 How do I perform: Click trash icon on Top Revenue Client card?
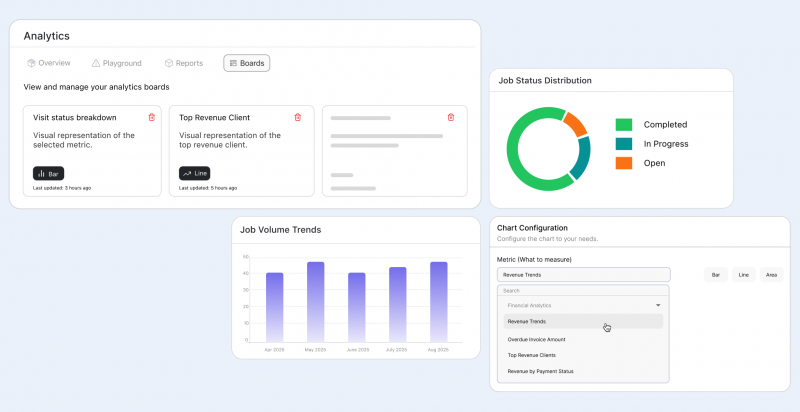click(x=297, y=117)
